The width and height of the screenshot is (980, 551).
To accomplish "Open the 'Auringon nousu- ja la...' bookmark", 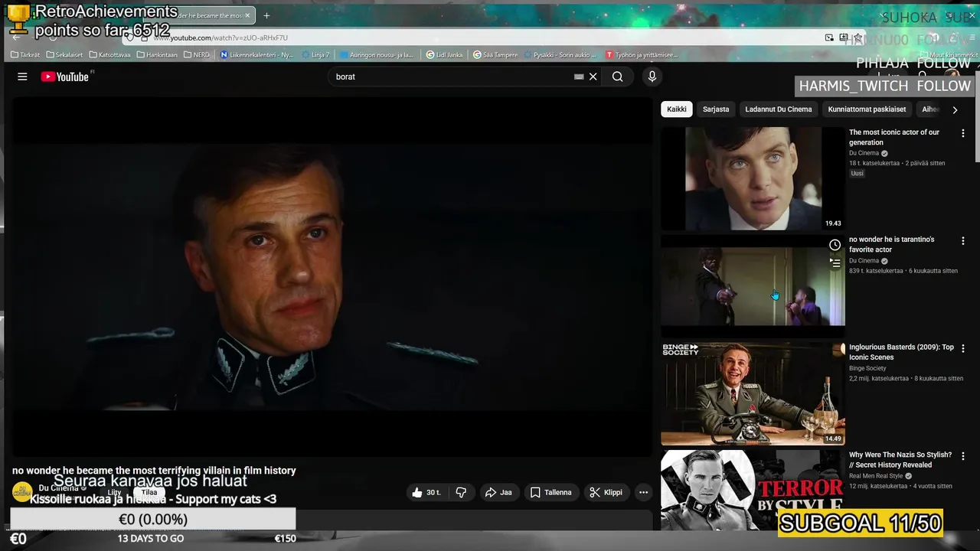I will coord(377,55).
